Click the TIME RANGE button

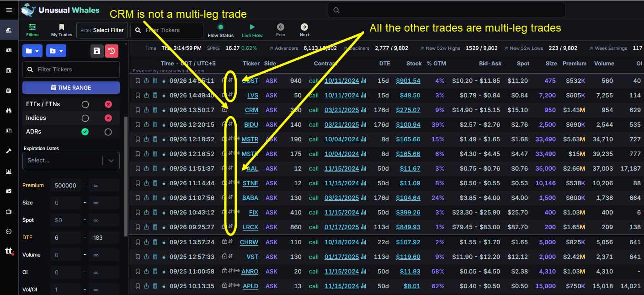(x=71, y=87)
